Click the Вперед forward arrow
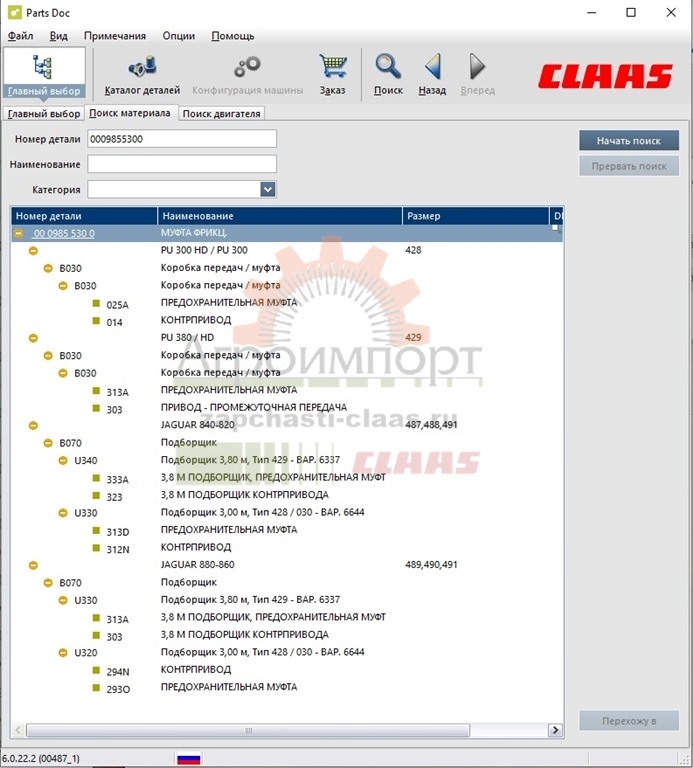 tap(478, 74)
